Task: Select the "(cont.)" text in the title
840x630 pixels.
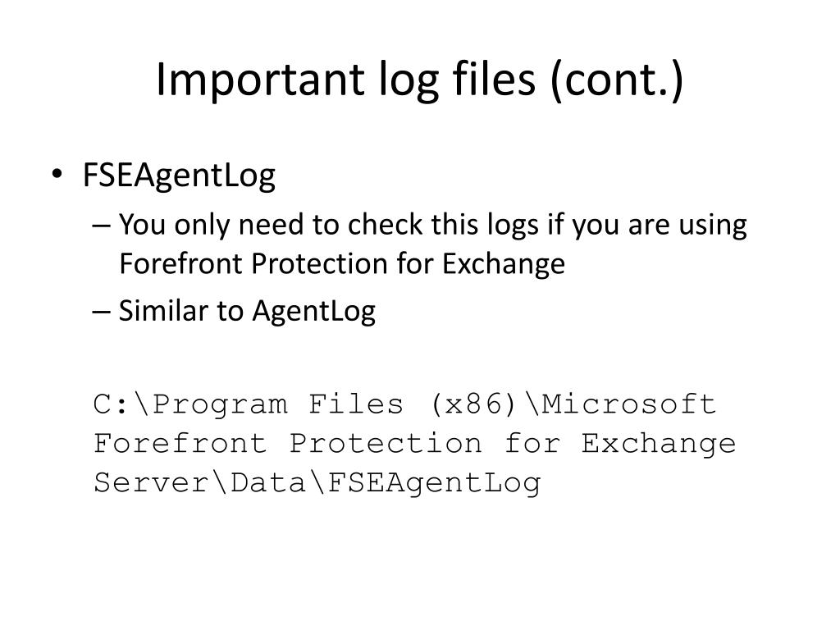Action: 617,80
